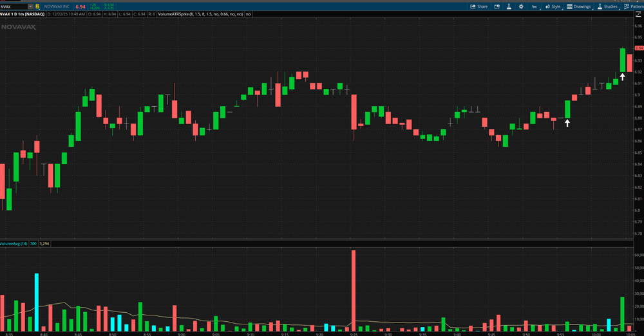Click the cyan volume bar near 8:40
644x336 pixels.
pyautogui.click(x=37, y=303)
